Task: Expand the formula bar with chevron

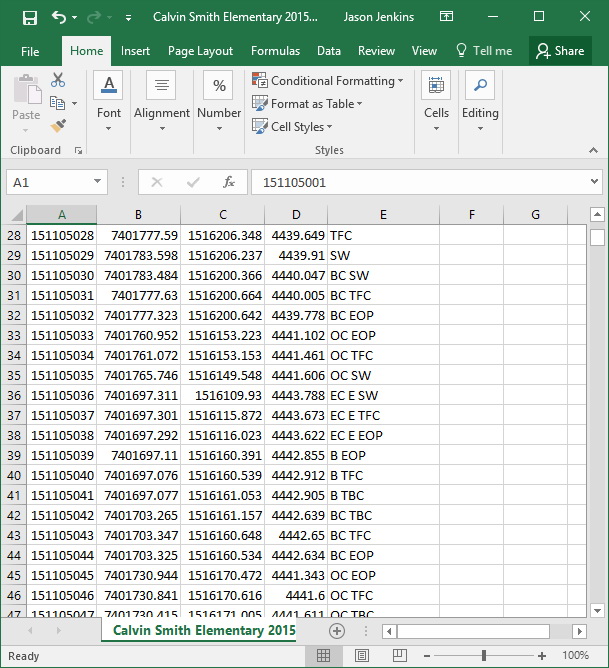Action: [594, 181]
